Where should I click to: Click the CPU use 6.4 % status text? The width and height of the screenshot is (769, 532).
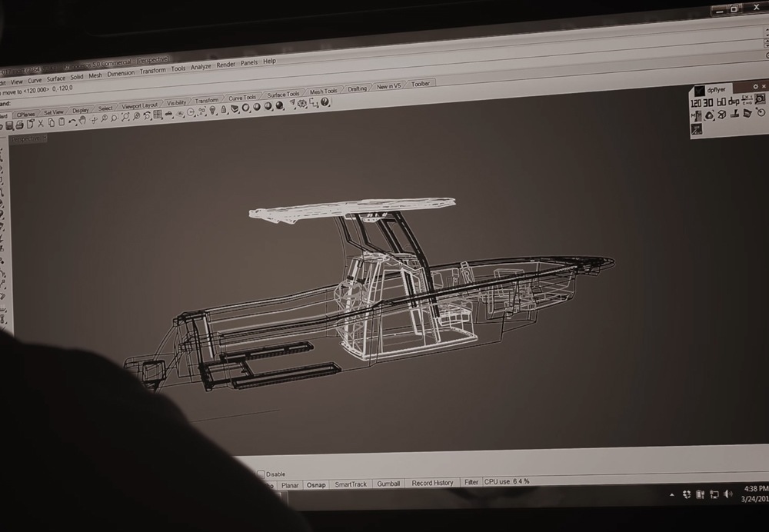click(x=507, y=481)
